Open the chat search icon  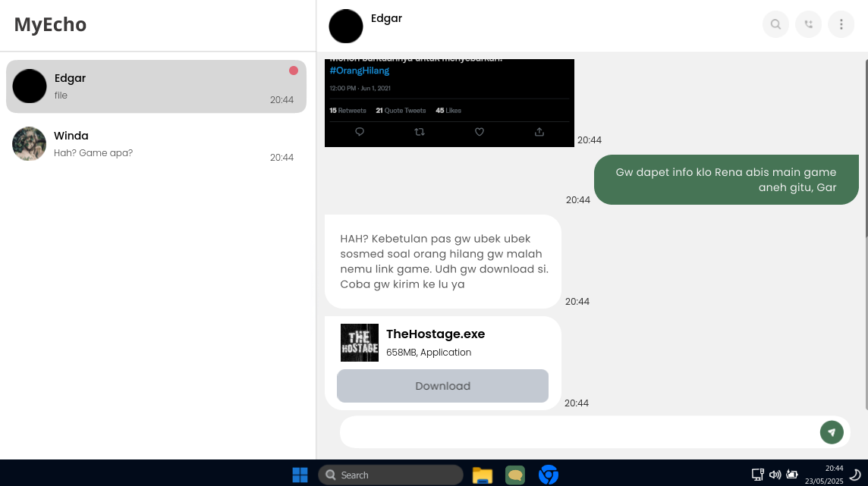[775, 24]
